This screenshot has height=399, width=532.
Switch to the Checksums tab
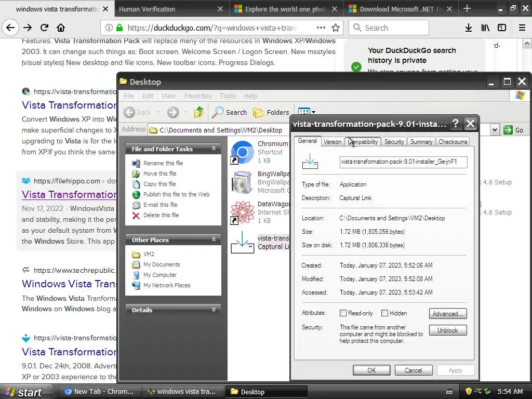tap(453, 142)
